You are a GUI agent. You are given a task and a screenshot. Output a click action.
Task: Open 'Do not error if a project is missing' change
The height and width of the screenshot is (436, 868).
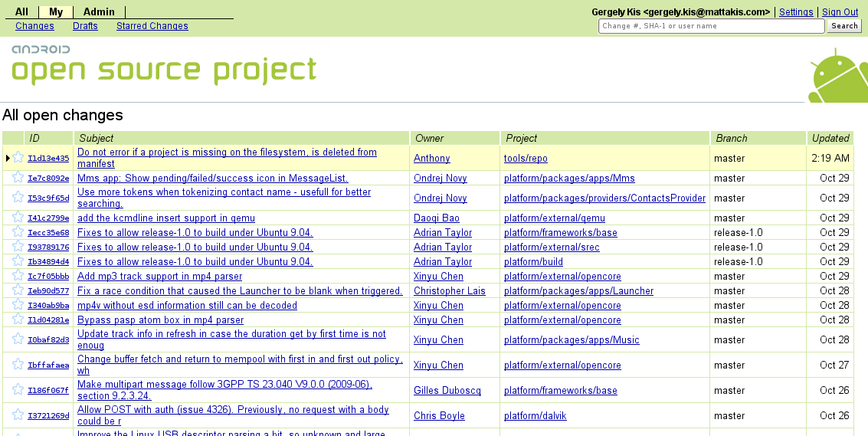(x=227, y=158)
